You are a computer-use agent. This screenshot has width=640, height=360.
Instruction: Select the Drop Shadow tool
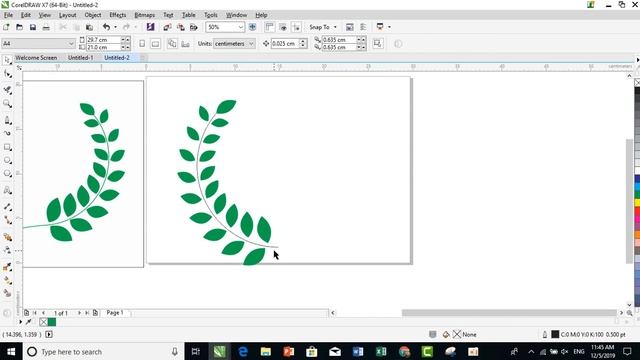click(x=7, y=237)
